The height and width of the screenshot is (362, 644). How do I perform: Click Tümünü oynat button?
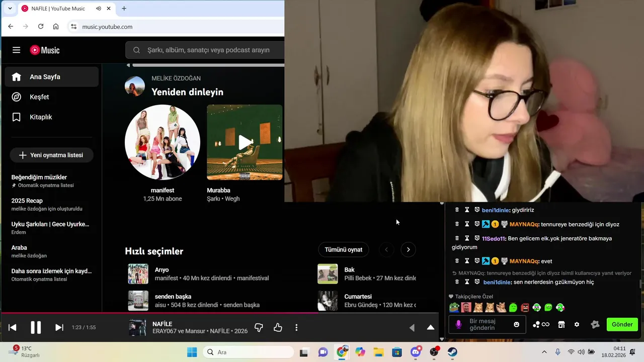(x=344, y=249)
